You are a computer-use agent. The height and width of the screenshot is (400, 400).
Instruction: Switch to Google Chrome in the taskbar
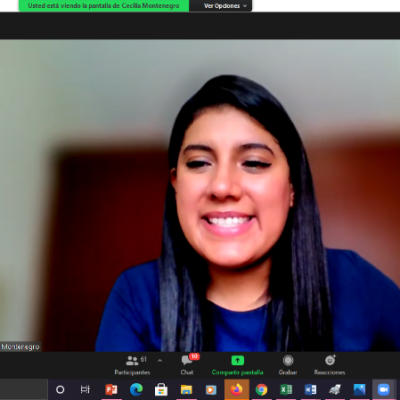[261, 389]
